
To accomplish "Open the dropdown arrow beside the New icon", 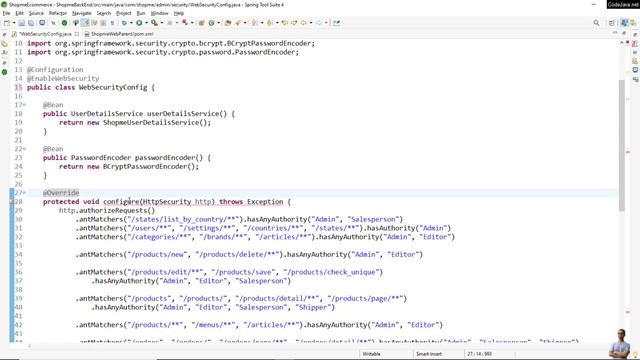I will pyautogui.click(x=14, y=23).
